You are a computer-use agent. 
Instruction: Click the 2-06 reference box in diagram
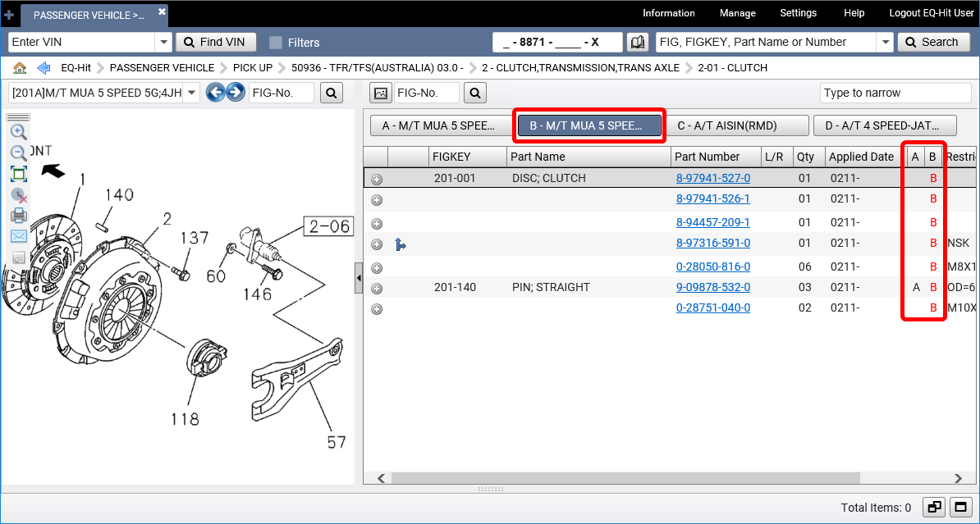click(x=329, y=226)
